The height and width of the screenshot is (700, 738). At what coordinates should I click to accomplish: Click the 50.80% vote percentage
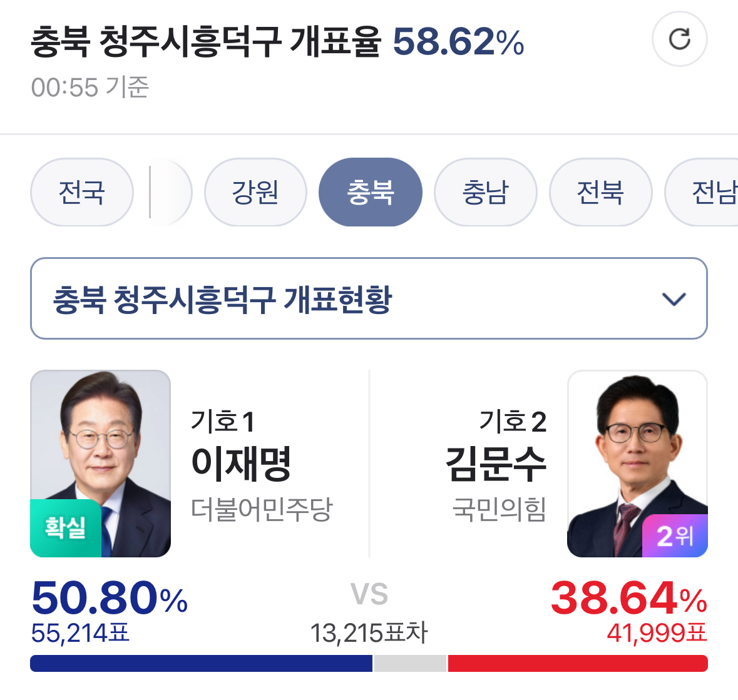click(x=109, y=598)
